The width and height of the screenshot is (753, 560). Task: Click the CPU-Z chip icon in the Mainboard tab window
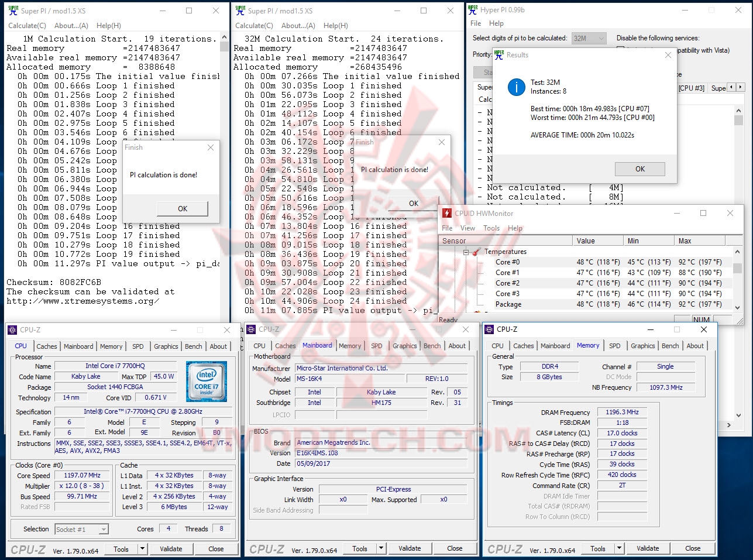[252, 329]
